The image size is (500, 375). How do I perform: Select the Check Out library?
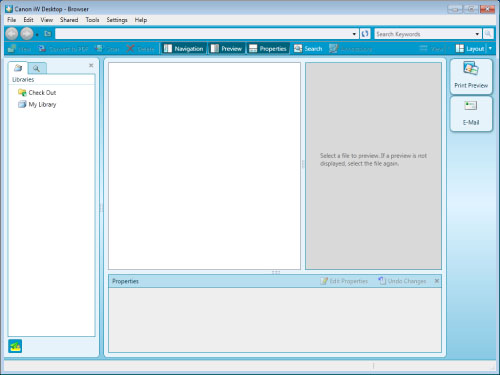tap(37, 92)
